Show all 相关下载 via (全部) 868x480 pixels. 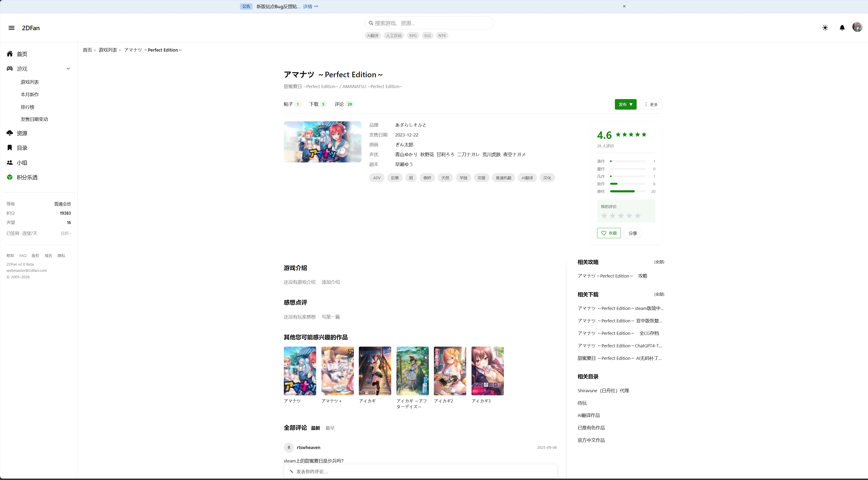659,294
